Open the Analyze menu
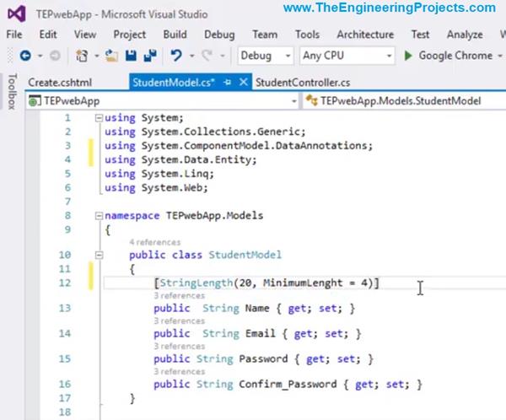 (465, 35)
